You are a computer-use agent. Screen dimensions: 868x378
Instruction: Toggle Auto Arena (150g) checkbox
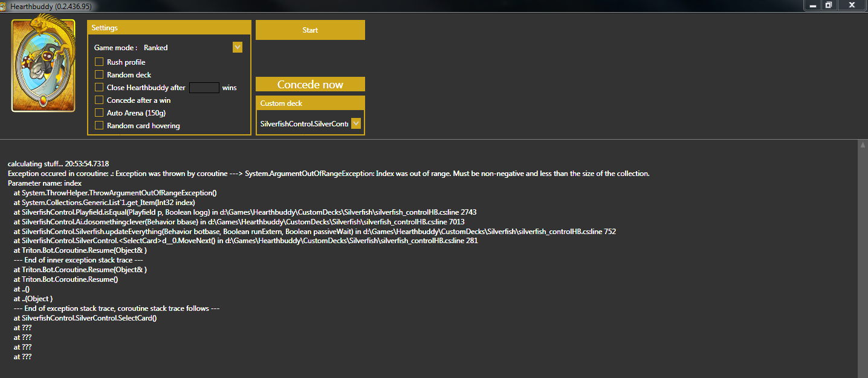tap(99, 113)
